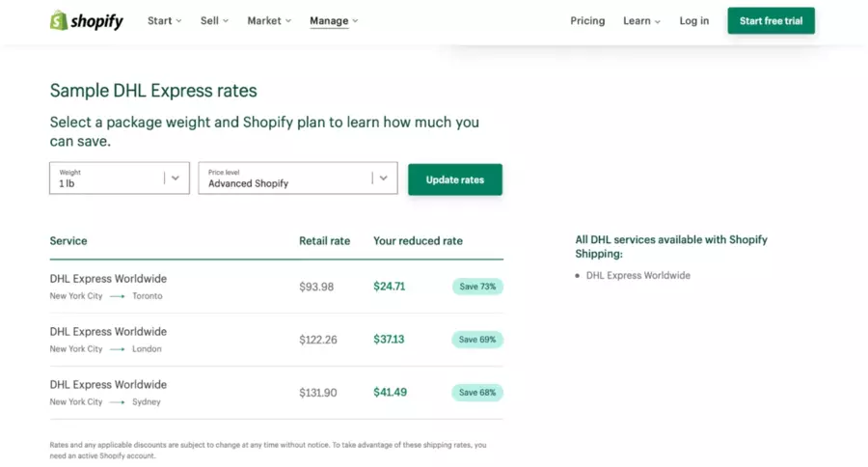This screenshot has width=868, height=467.
Task: Click the $41.49 reduced rate
Action: 390,392
